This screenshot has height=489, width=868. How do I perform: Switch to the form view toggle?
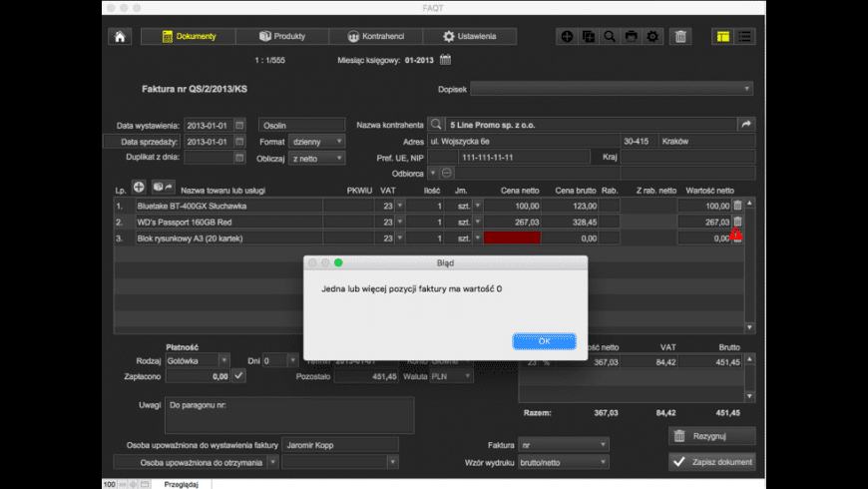coord(721,37)
